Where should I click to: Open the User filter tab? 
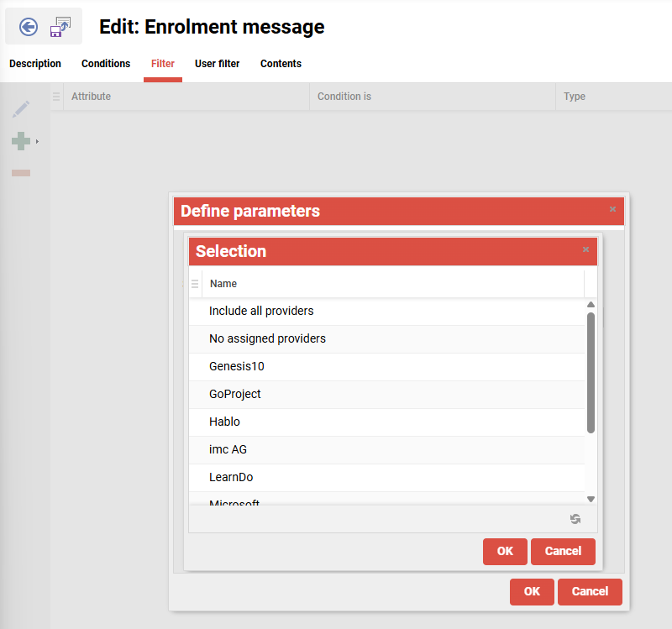click(217, 64)
